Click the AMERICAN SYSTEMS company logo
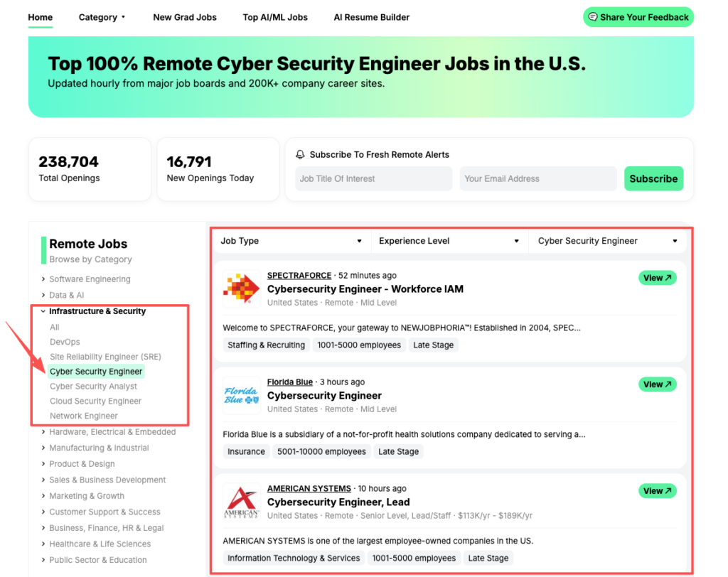The image size is (728, 577). click(x=241, y=502)
